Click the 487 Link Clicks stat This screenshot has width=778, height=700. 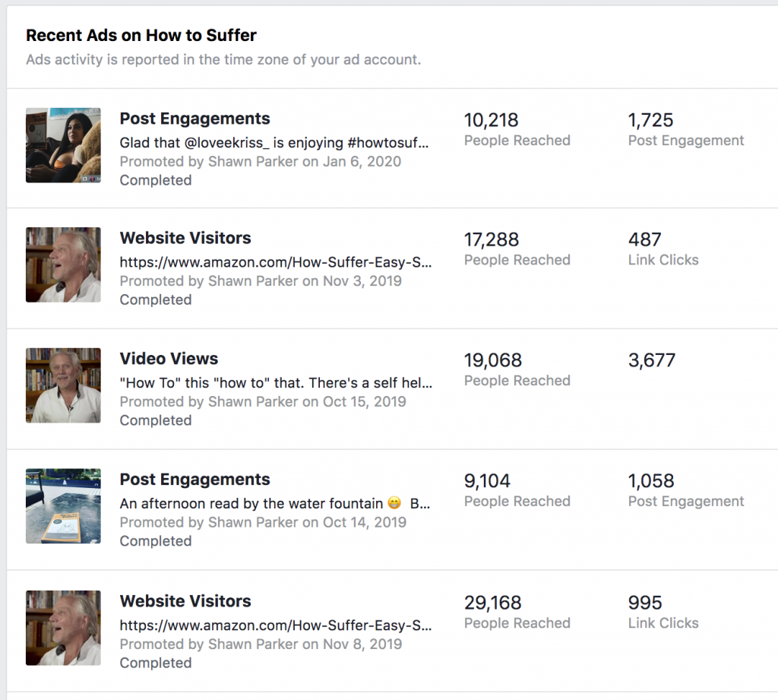click(x=645, y=240)
